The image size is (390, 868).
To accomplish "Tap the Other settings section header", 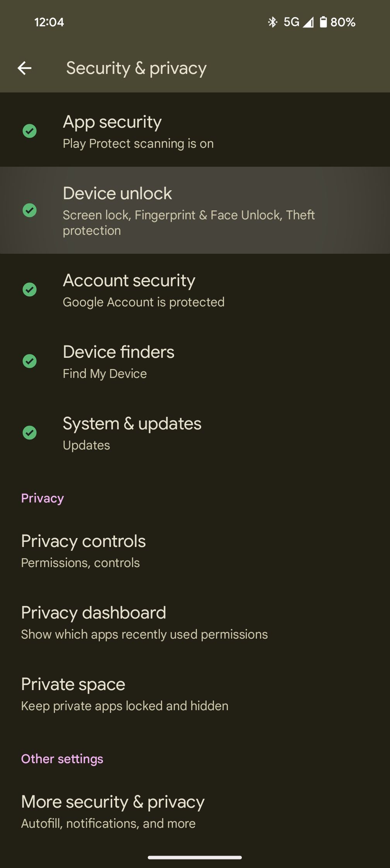I will [x=62, y=759].
